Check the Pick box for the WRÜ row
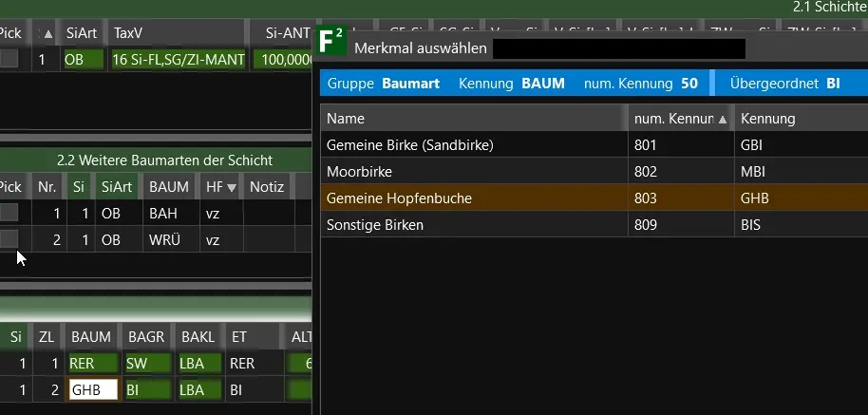Viewport: 868px width, 415px height. tap(9, 238)
